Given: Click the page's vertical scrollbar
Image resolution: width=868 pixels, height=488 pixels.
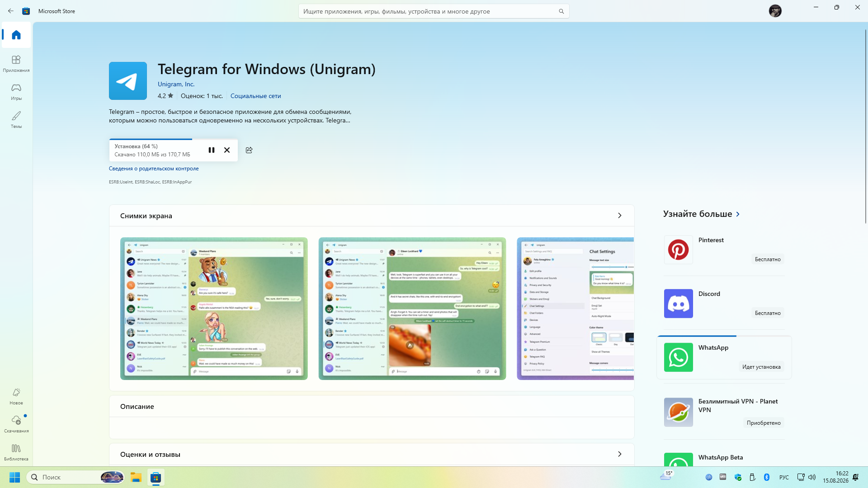Looking at the screenshot, I should click(866, 126).
